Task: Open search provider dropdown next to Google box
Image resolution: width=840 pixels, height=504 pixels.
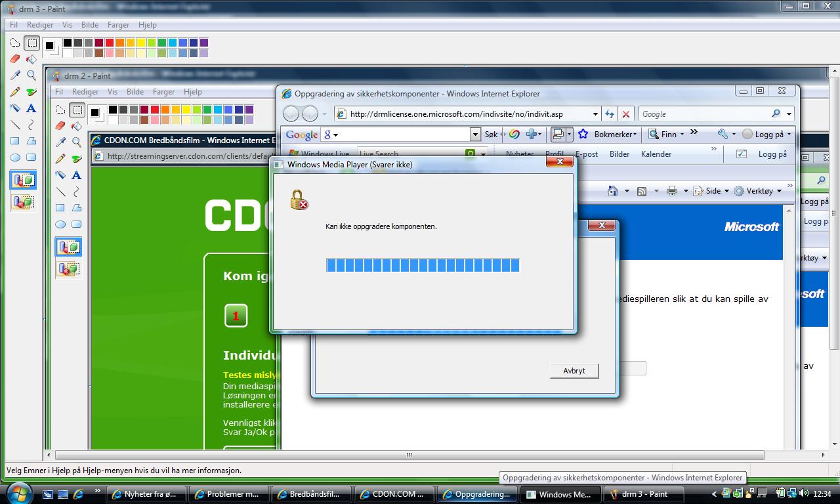Action: [x=788, y=114]
